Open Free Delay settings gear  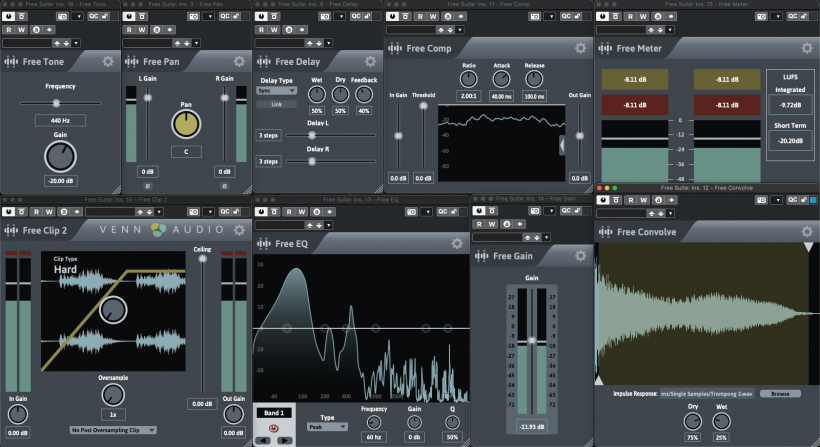(371, 61)
